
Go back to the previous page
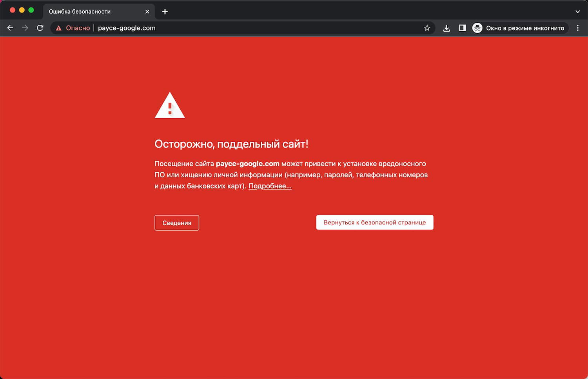(10, 28)
